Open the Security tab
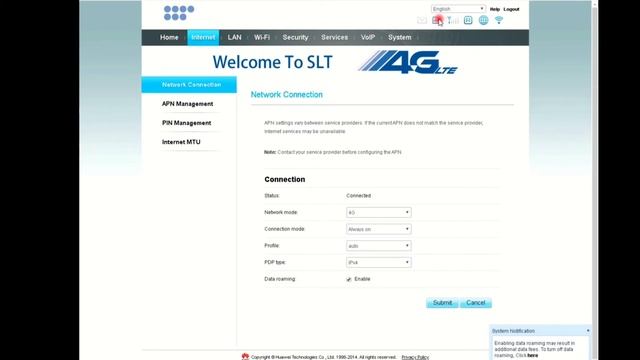This screenshot has width=640, height=360. (295, 37)
